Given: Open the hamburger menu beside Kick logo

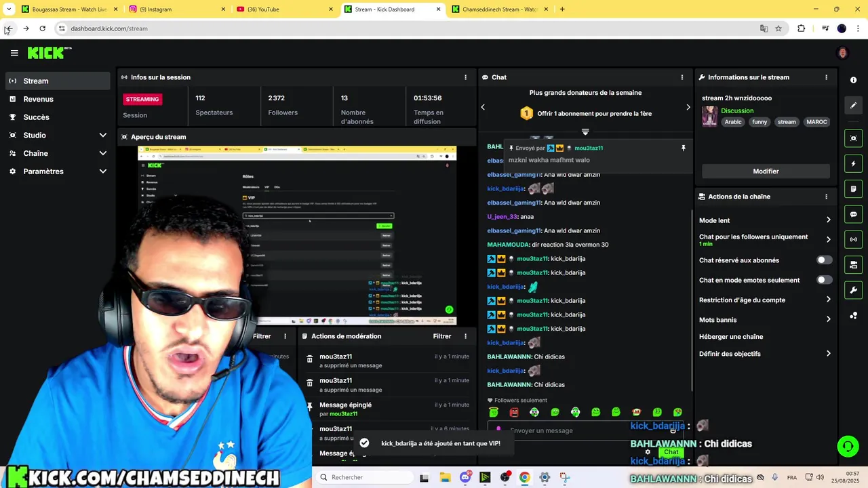Looking at the screenshot, I should (x=14, y=53).
